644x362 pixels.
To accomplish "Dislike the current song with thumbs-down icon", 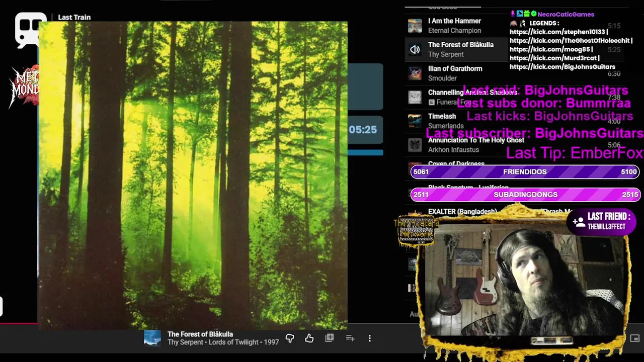I will tap(290, 338).
